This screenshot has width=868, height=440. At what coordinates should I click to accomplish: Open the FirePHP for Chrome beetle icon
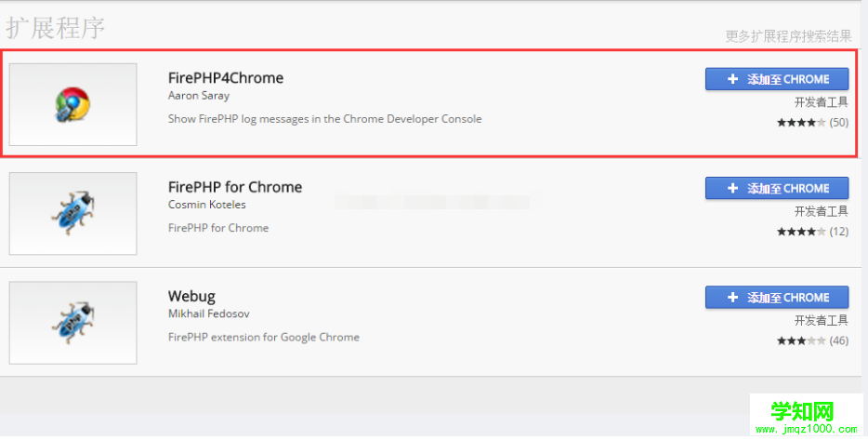[73, 213]
